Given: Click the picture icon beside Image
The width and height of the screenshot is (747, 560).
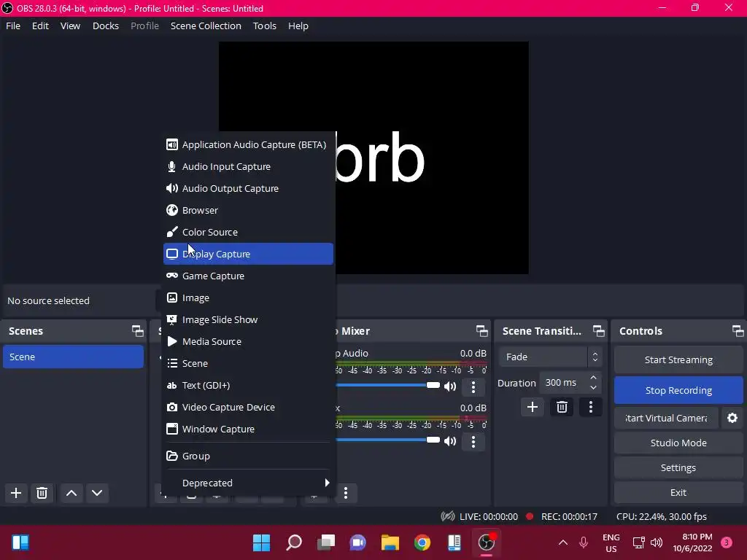Looking at the screenshot, I should coord(172,297).
